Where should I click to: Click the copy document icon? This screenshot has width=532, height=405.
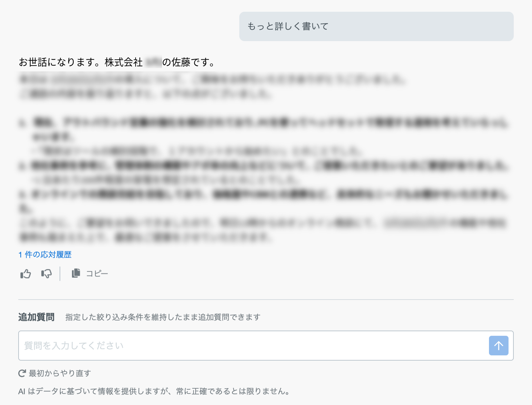coord(76,273)
